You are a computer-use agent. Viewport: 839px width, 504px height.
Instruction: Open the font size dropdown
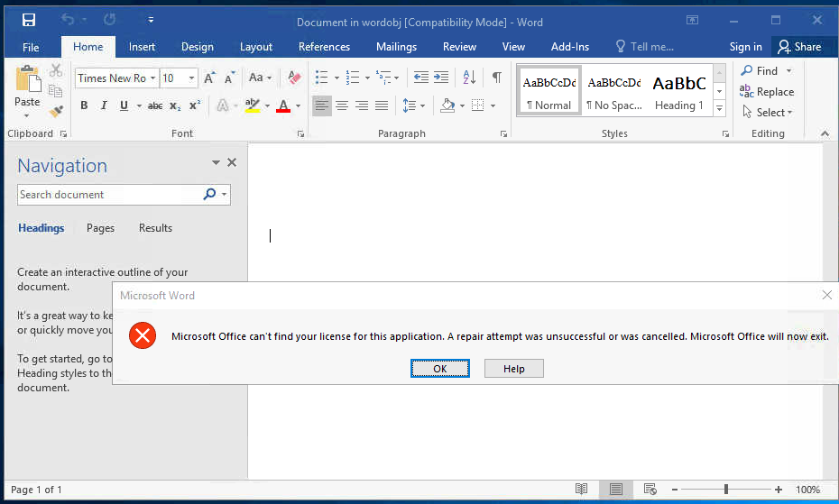(191, 78)
